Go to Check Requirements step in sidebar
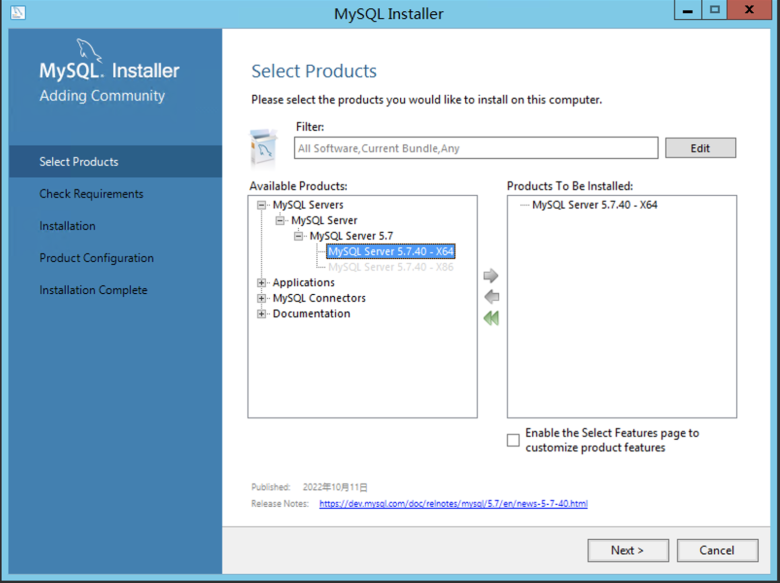 pyautogui.click(x=91, y=194)
